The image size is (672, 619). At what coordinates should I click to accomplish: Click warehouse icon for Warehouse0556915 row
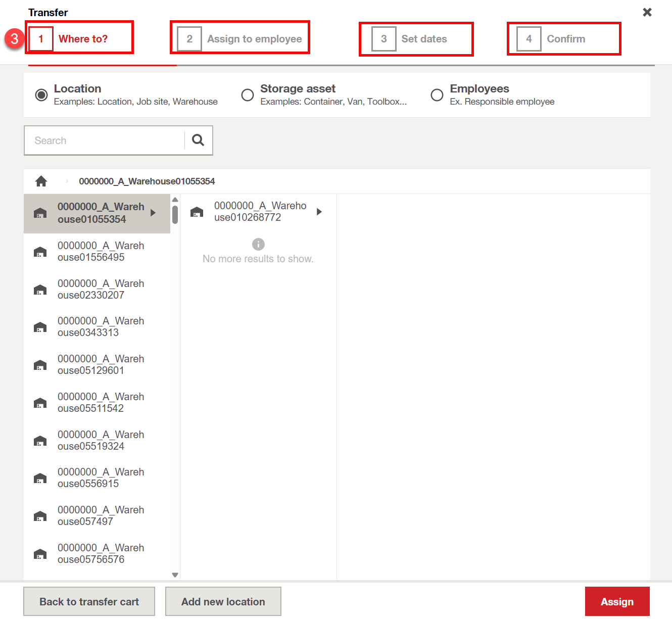(x=40, y=478)
